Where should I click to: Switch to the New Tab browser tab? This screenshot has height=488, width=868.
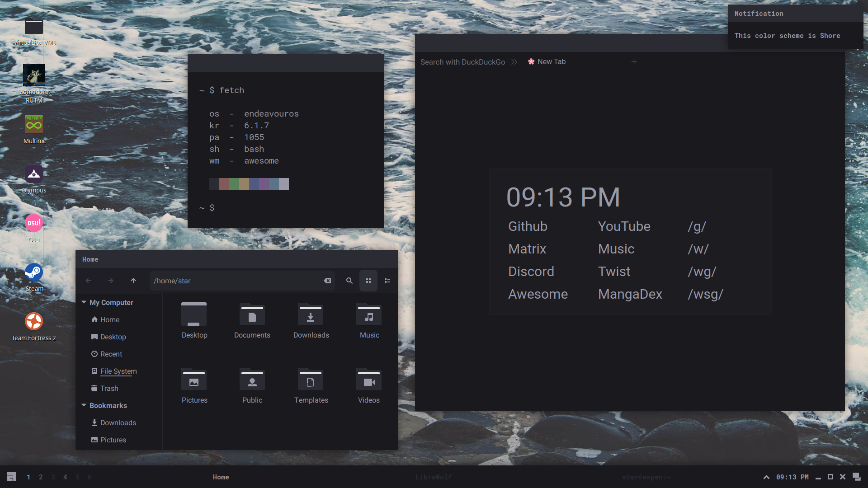click(551, 62)
